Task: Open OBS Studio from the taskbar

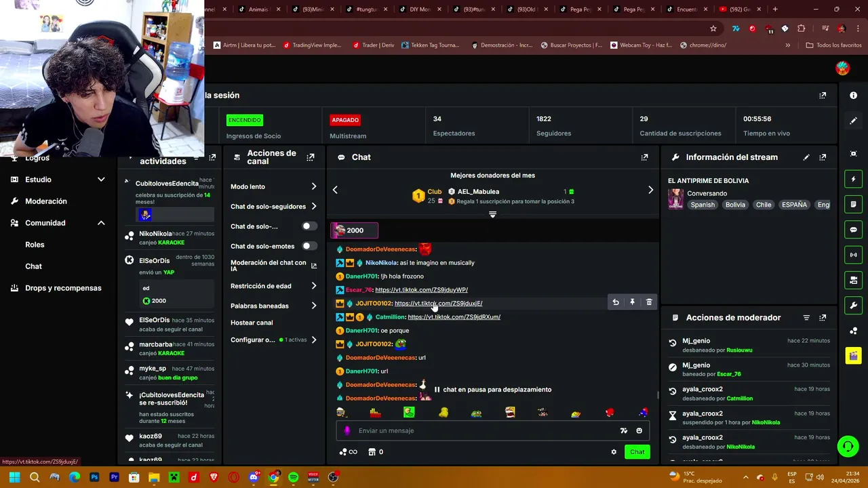Action: pos(333,477)
